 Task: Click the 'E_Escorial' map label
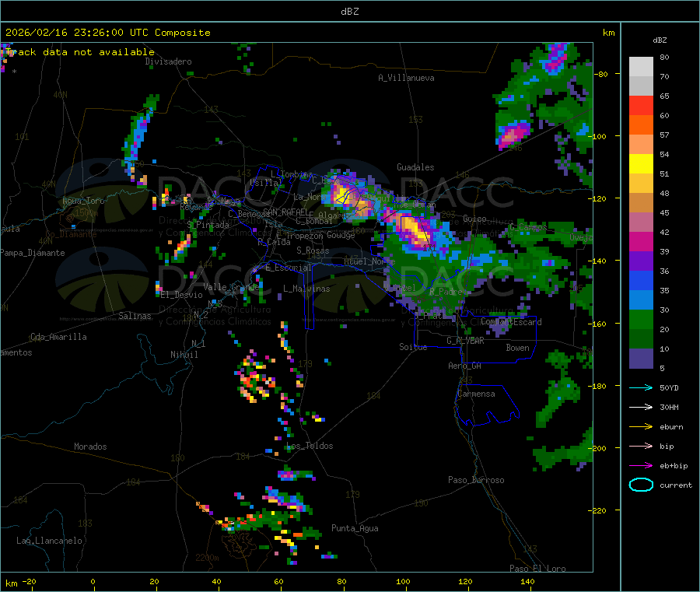pyautogui.click(x=289, y=268)
